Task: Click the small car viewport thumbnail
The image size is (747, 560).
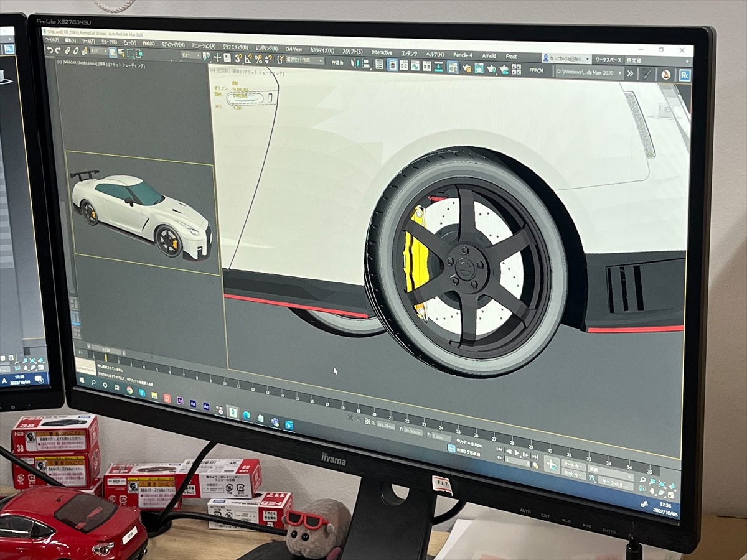Action: pyautogui.click(x=142, y=212)
